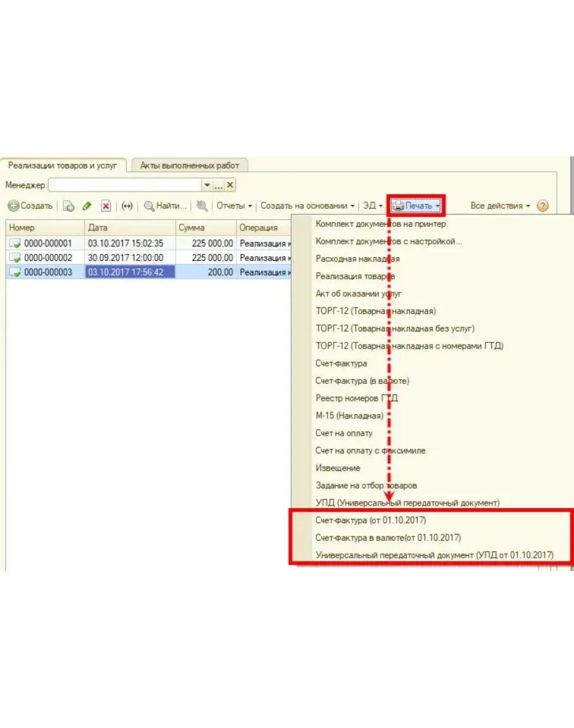Image resolution: width=574 pixels, height=728 pixels.
Task: Click the Создать (create) button
Action: tap(30, 206)
